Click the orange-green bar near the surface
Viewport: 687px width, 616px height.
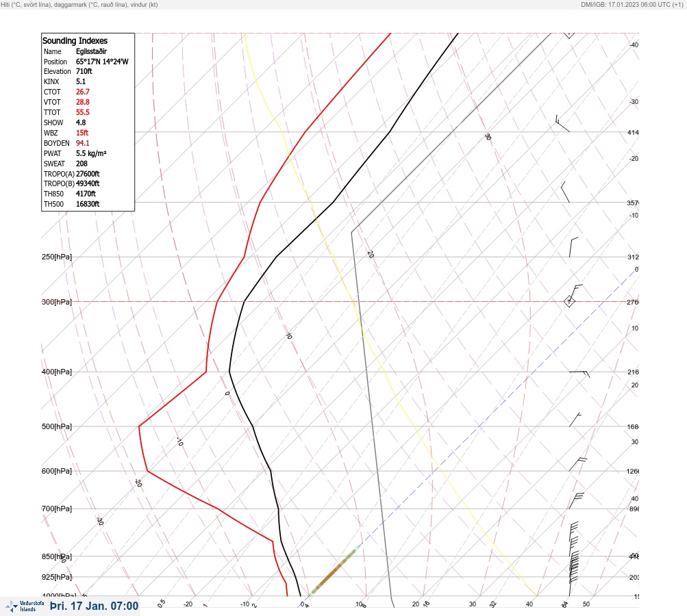(335, 569)
